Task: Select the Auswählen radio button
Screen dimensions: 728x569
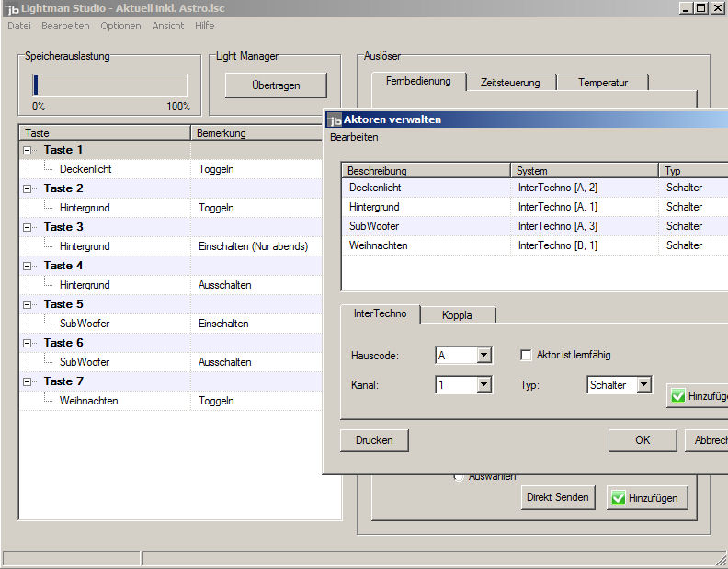Action: [459, 476]
